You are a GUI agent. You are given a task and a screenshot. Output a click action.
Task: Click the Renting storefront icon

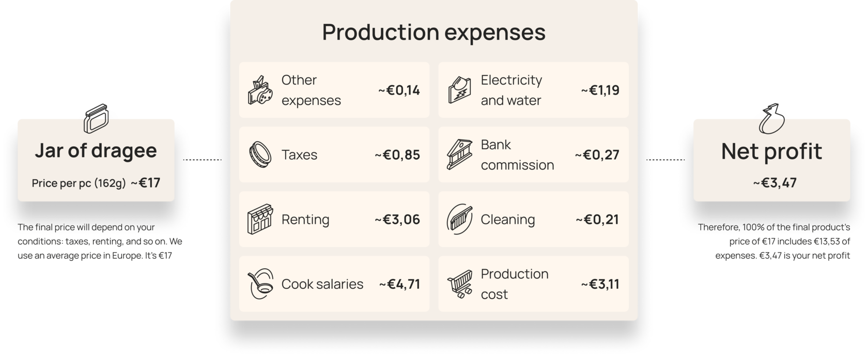(x=260, y=219)
